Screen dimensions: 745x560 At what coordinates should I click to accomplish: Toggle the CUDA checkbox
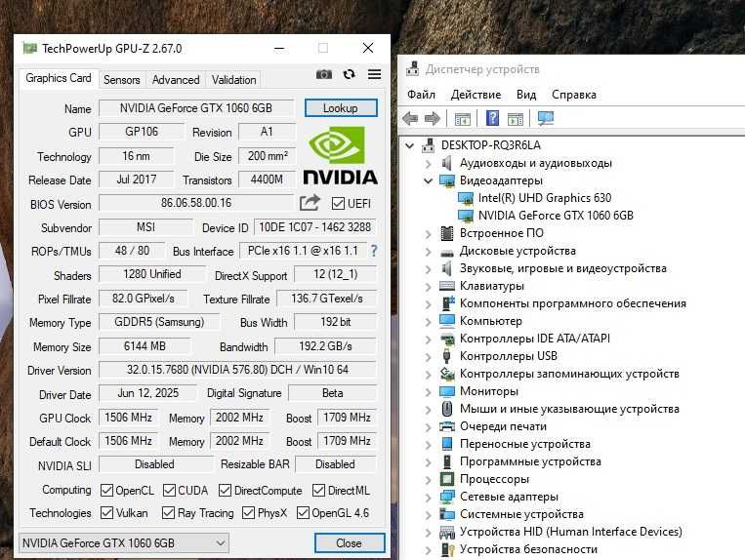click(169, 490)
